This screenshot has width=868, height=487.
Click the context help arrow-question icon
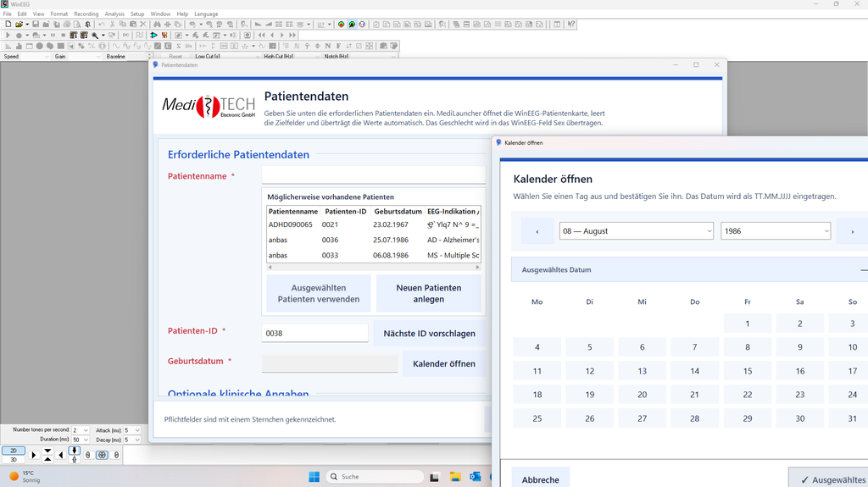(x=571, y=24)
